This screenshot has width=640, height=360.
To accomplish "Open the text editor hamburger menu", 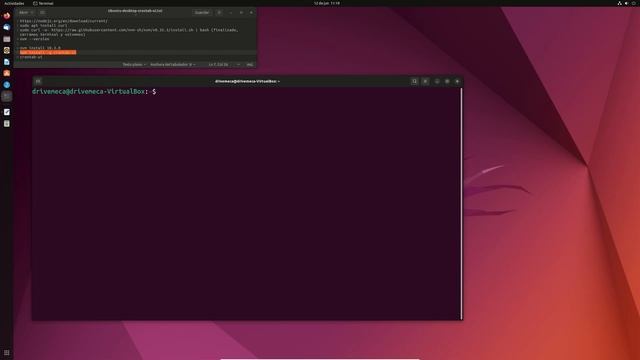I will (x=219, y=13).
